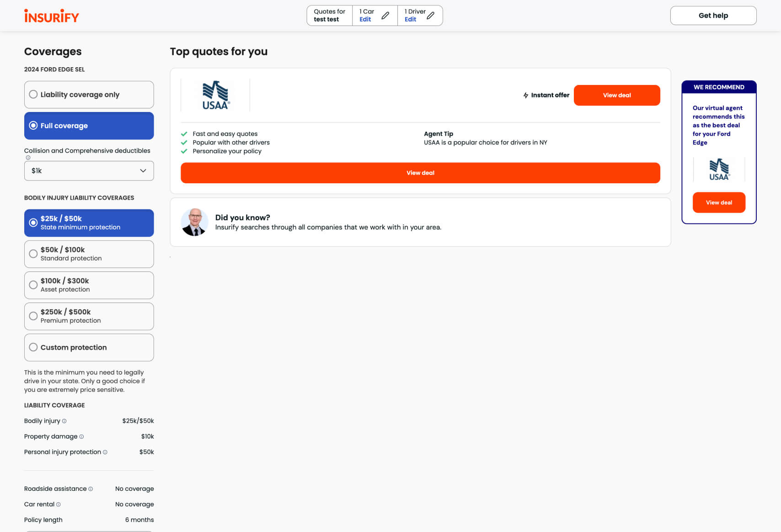Click Edit under 1 Car

click(365, 19)
